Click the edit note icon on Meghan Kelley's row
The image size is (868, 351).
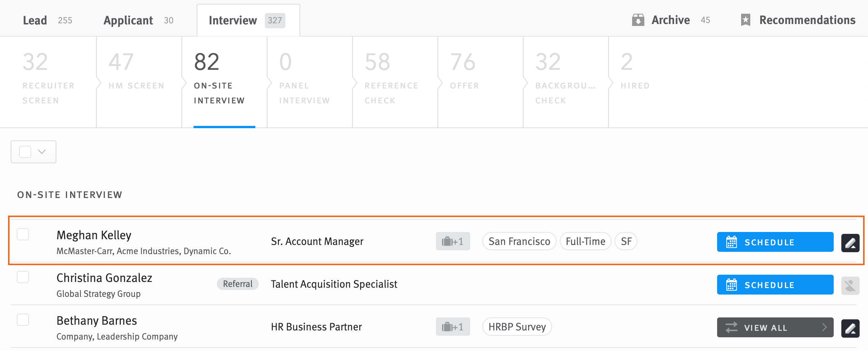click(850, 242)
